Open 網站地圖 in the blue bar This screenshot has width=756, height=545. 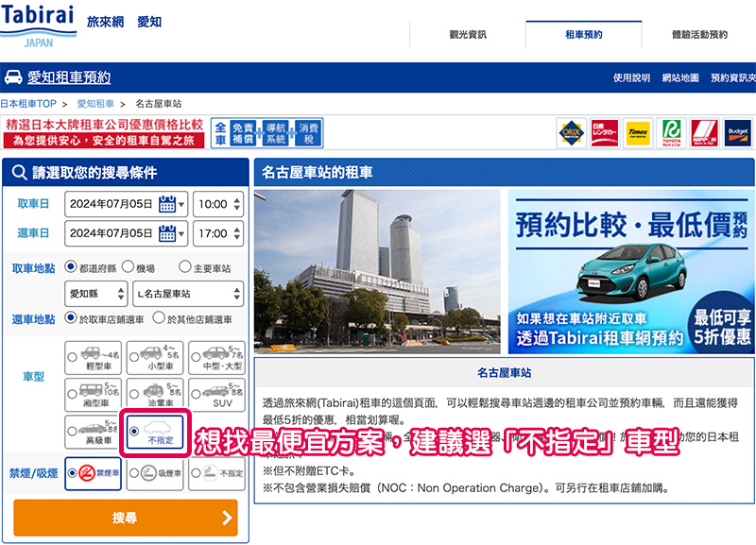pyautogui.click(x=680, y=77)
